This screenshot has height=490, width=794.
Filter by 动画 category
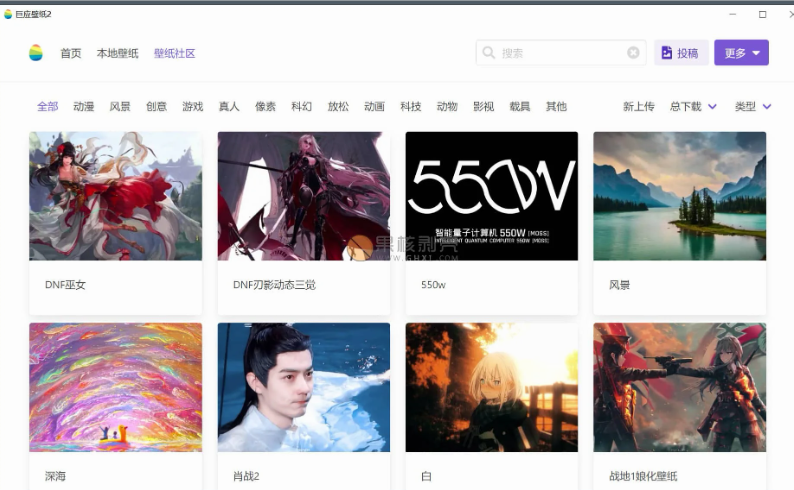(x=375, y=106)
